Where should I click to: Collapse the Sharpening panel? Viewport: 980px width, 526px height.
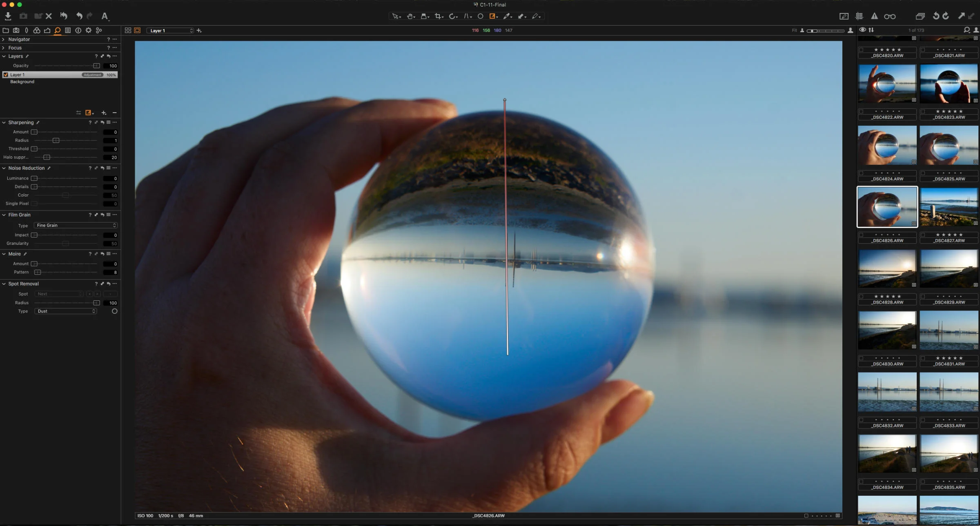pos(4,122)
